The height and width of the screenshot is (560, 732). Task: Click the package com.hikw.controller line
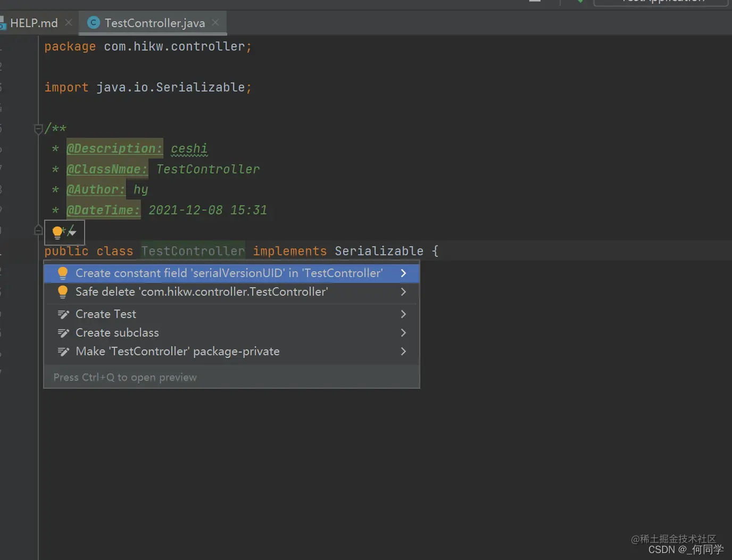coord(148,46)
